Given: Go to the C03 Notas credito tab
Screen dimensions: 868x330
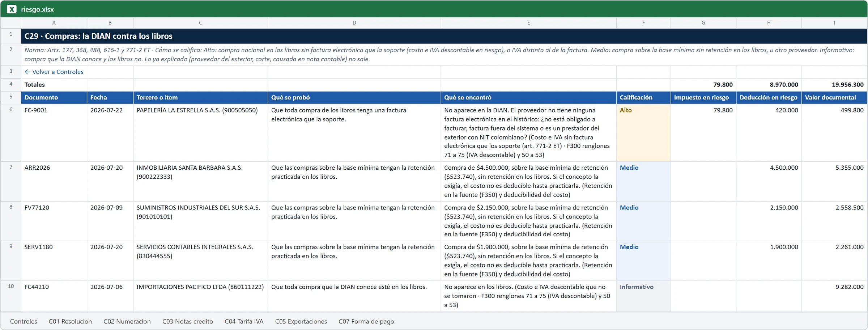Looking at the screenshot, I should point(188,321).
